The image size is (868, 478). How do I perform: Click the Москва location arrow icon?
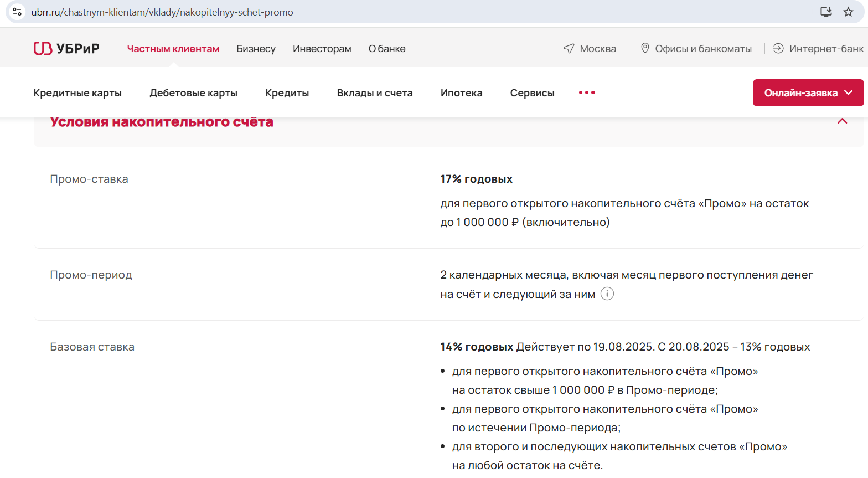tap(569, 49)
